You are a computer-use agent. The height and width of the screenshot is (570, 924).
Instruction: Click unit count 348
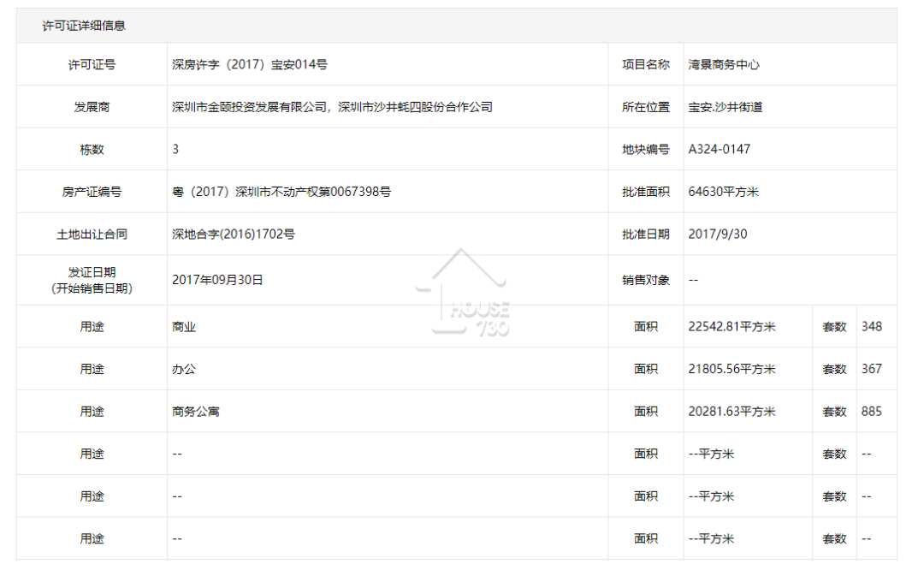(872, 327)
